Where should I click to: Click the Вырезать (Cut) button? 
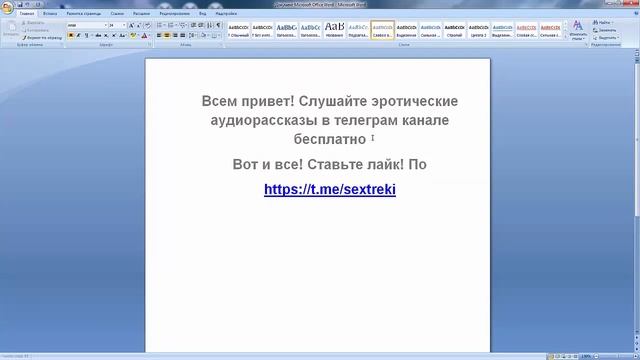coord(33,23)
